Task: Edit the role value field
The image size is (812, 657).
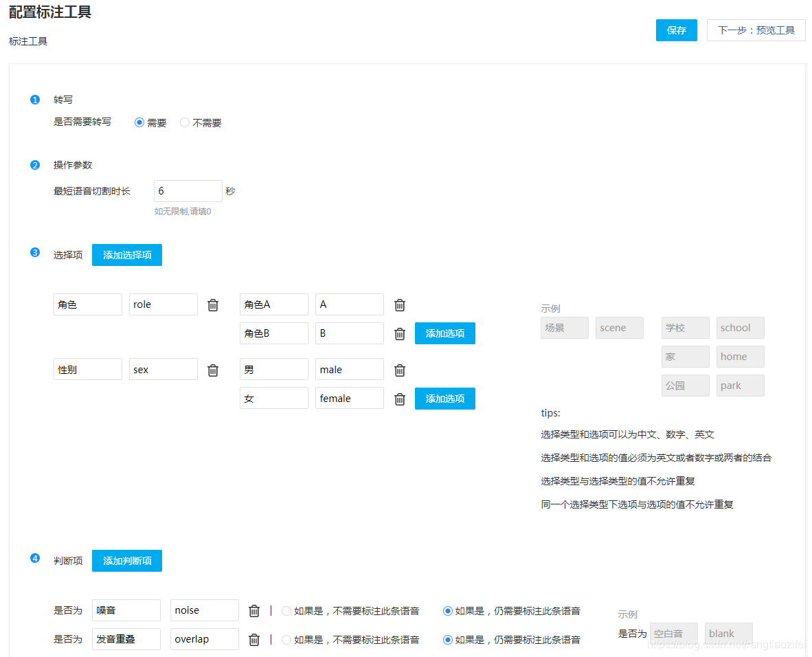Action: pyautogui.click(x=163, y=304)
